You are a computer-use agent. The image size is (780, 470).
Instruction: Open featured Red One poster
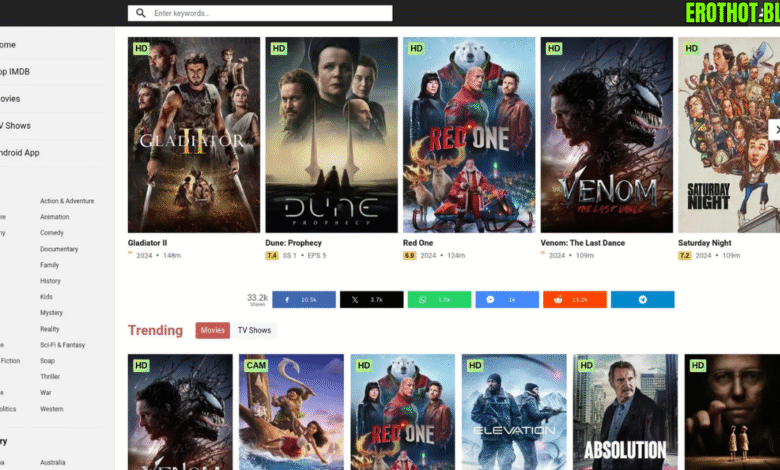coord(469,135)
